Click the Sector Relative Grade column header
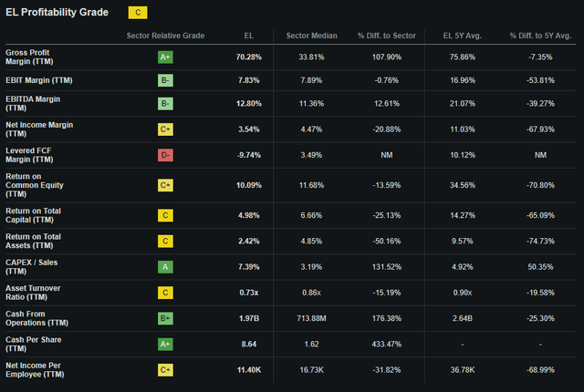This screenshot has height=392, width=584. (x=165, y=36)
